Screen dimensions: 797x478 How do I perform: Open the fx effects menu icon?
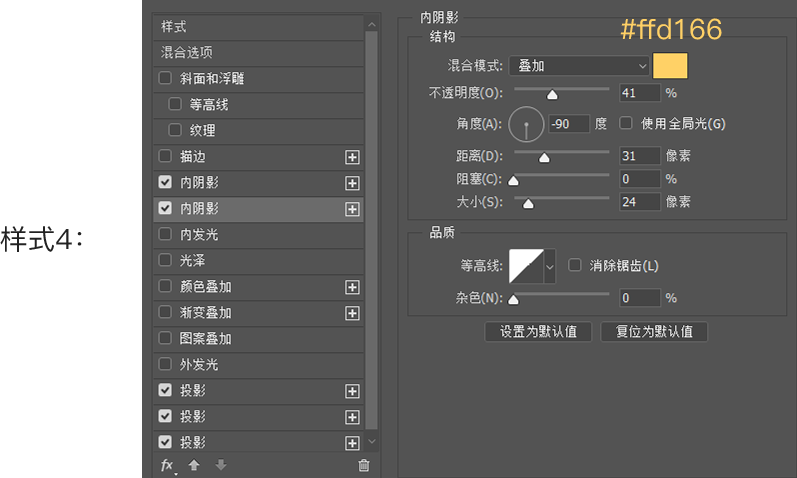[168, 465]
